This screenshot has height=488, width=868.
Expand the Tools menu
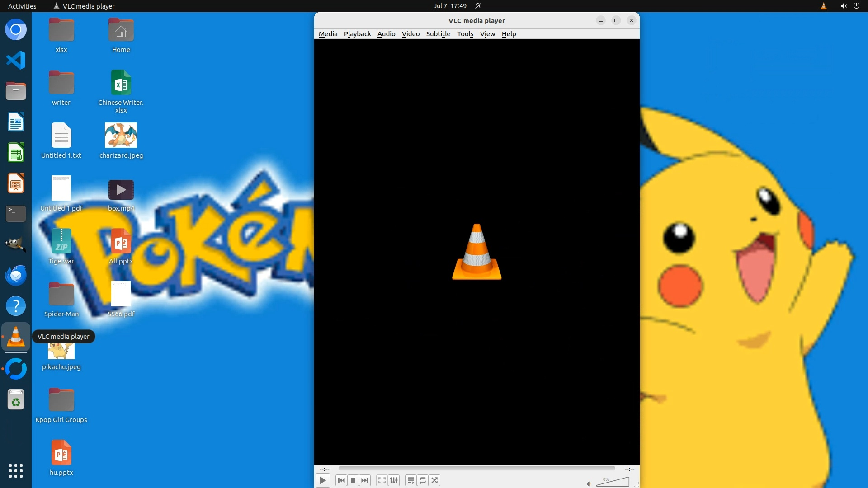[465, 34]
